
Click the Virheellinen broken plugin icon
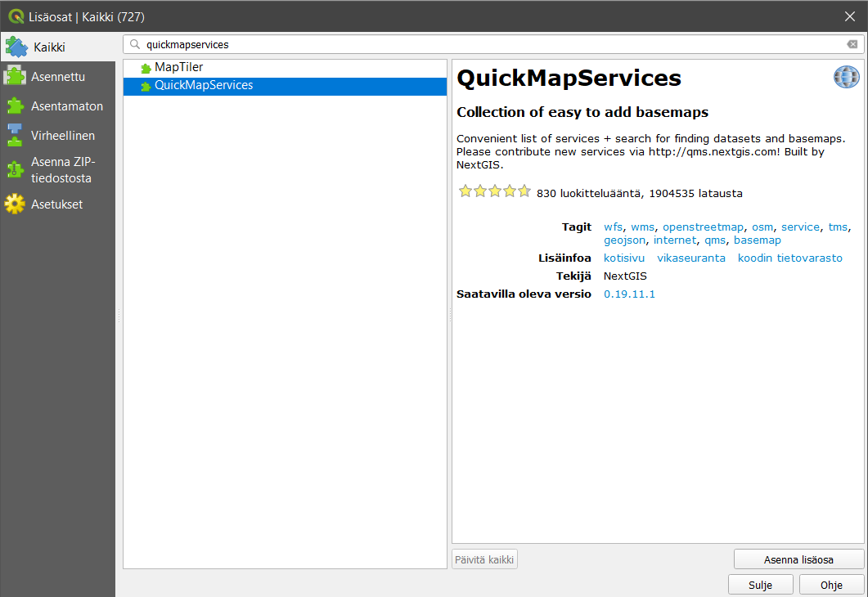coord(15,135)
